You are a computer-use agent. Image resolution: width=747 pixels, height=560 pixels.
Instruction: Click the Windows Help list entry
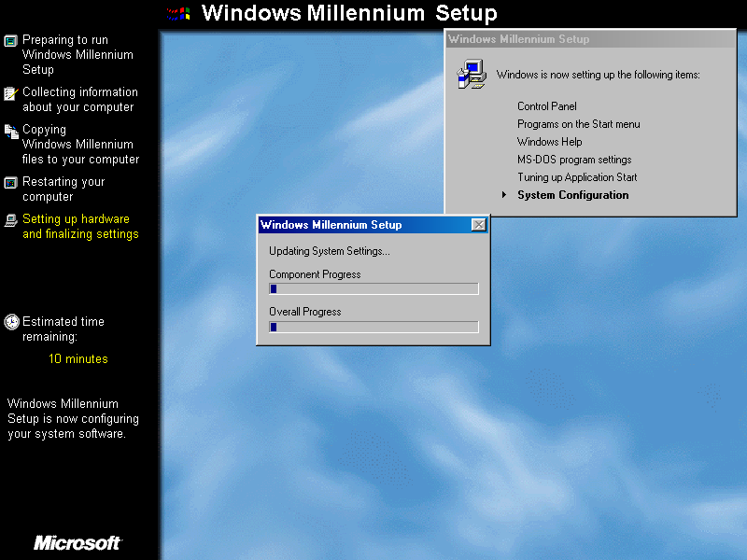pyautogui.click(x=550, y=141)
